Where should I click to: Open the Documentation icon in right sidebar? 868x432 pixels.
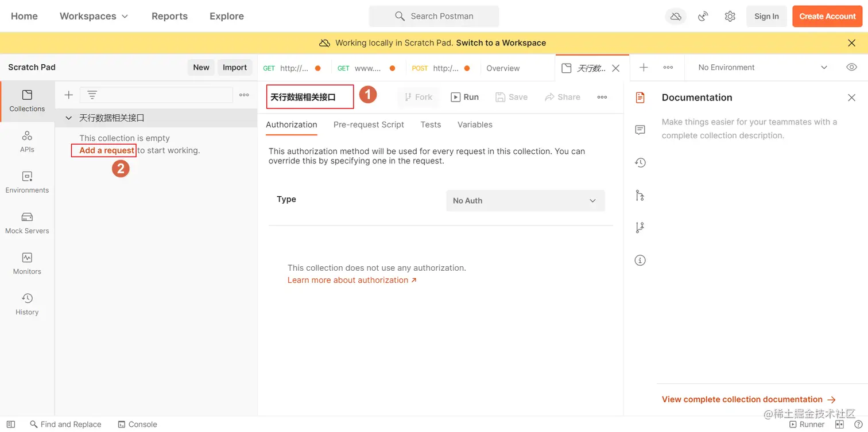(640, 98)
